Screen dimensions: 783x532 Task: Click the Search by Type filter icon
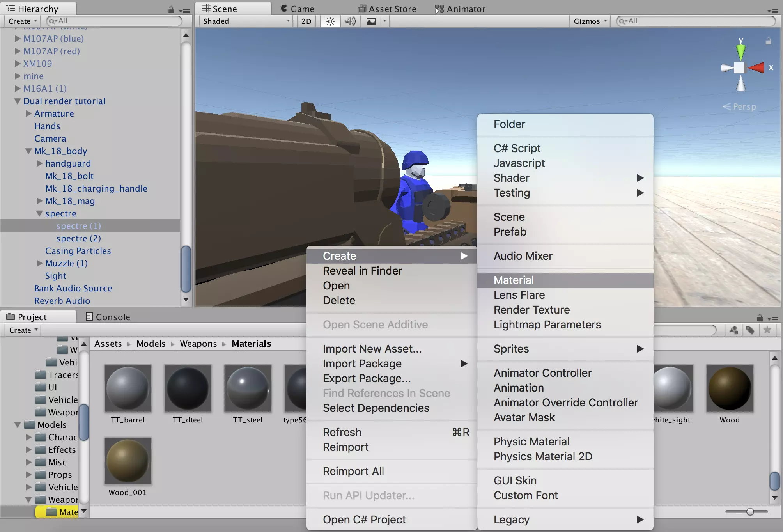click(733, 330)
